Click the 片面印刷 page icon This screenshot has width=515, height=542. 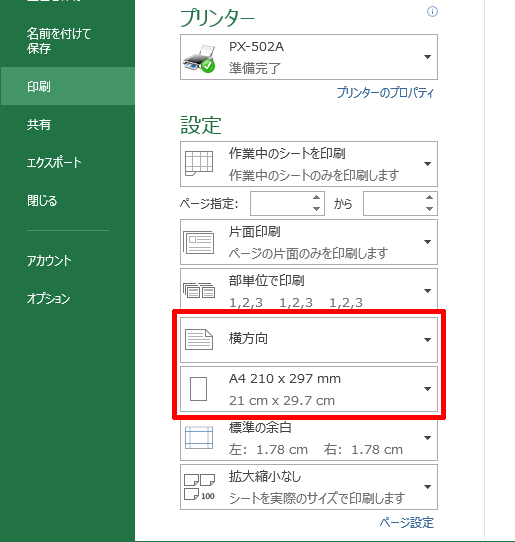(x=198, y=242)
